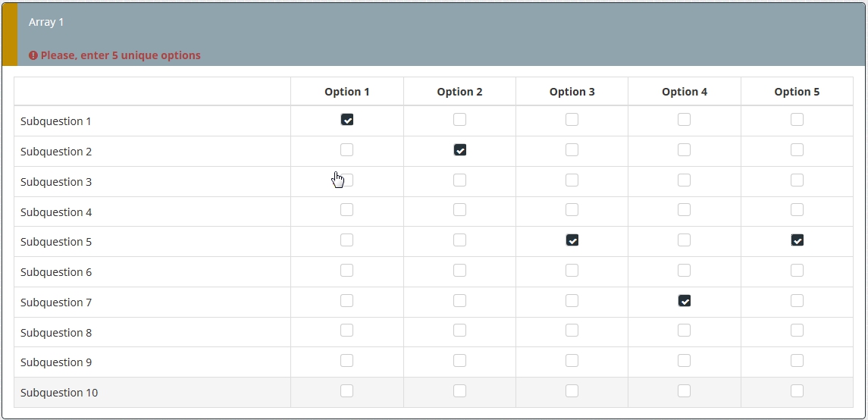Uncheck Subquestion 2 Option 2 checkbox
The image size is (868, 420).
pyautogui.click(x=459, y=150)
